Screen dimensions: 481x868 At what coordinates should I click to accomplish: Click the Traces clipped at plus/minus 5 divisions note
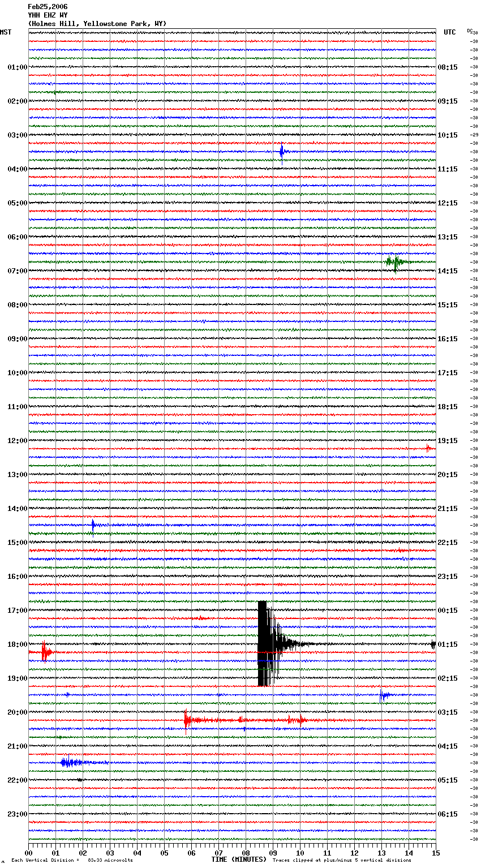pos(342,860)
